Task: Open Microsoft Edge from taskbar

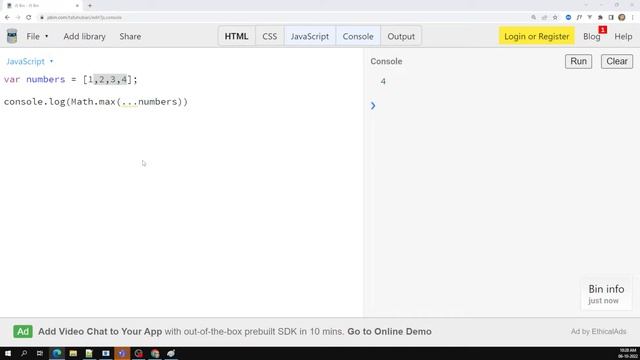Action: tap(57, 353)
